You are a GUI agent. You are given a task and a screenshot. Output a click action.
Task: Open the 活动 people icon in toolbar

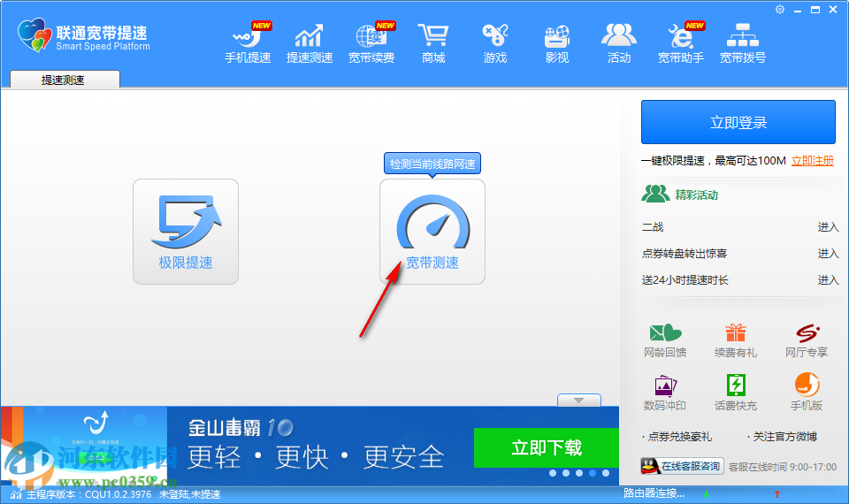point(619,43)
